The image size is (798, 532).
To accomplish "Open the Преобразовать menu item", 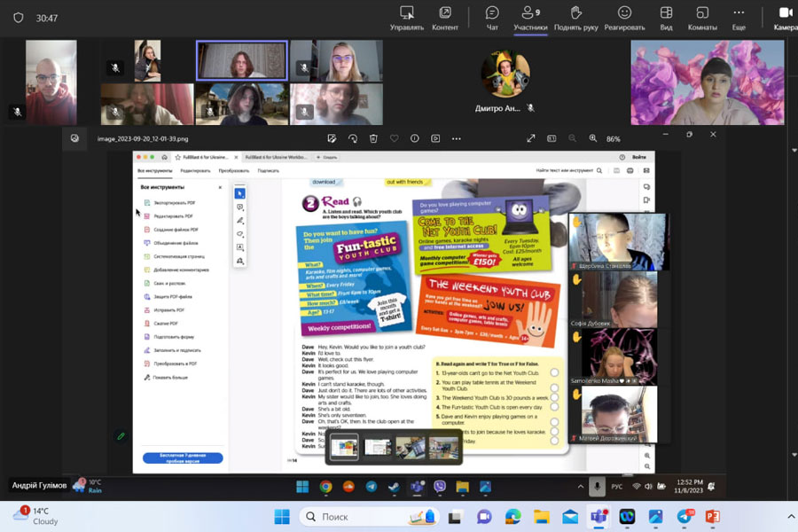I will 234,170.
